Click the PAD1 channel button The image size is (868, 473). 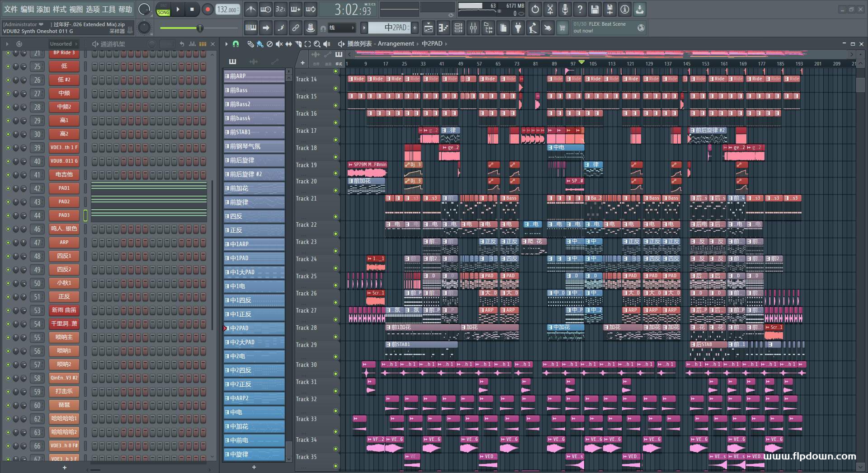pos(64,188)
